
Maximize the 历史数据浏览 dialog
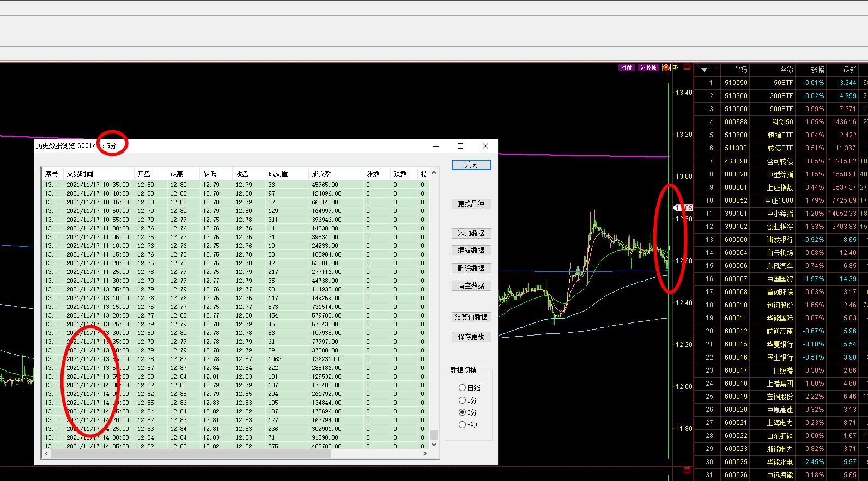tap(460, 146)
